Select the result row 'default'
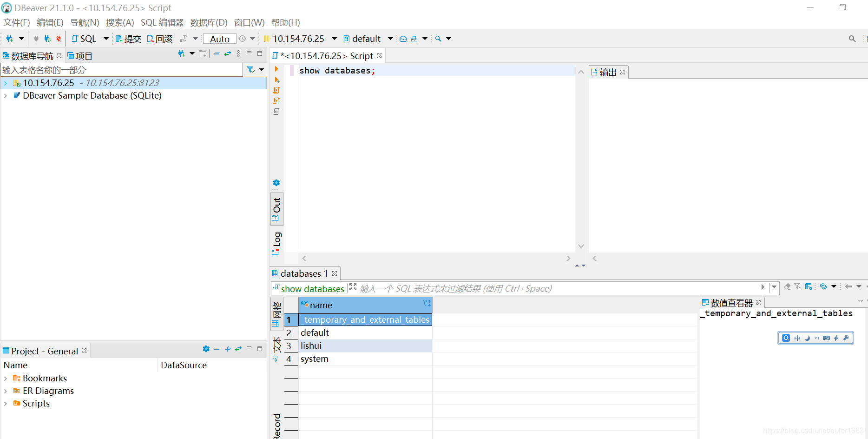The image size is (868, 439). (365, 333)
